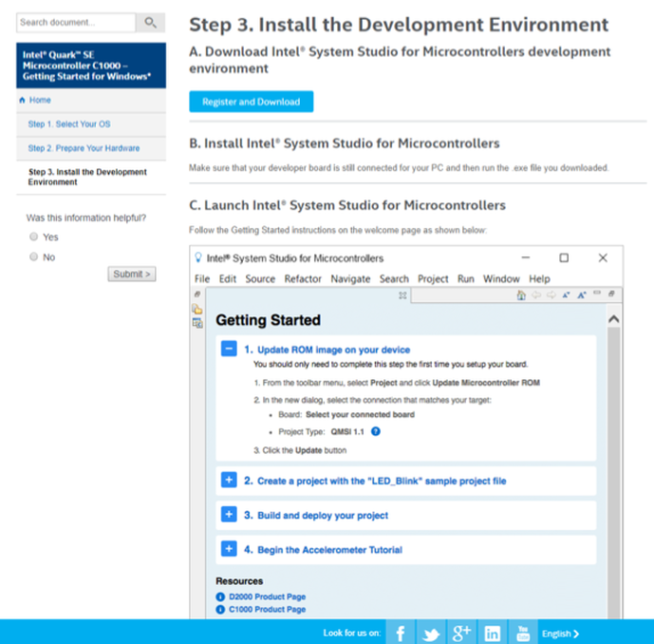Screen dimensions: 654x644
Task: Click the Home house icon in the sidebar
Action: coord(22,100)
